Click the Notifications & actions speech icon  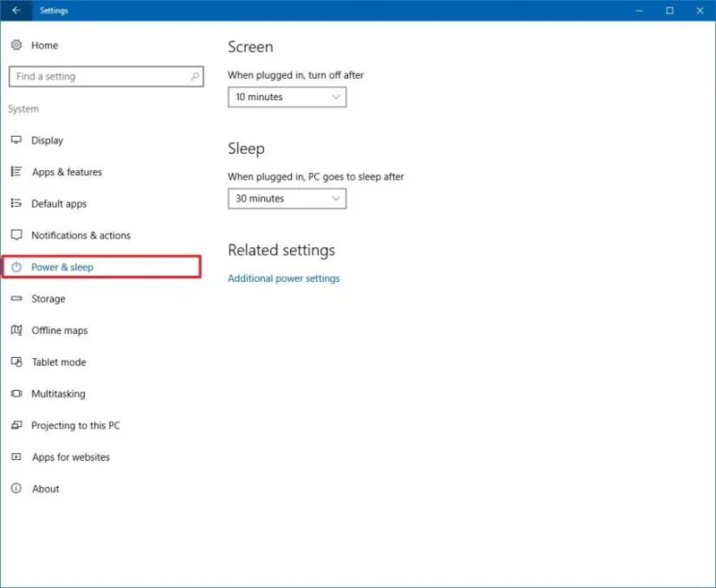16,234
